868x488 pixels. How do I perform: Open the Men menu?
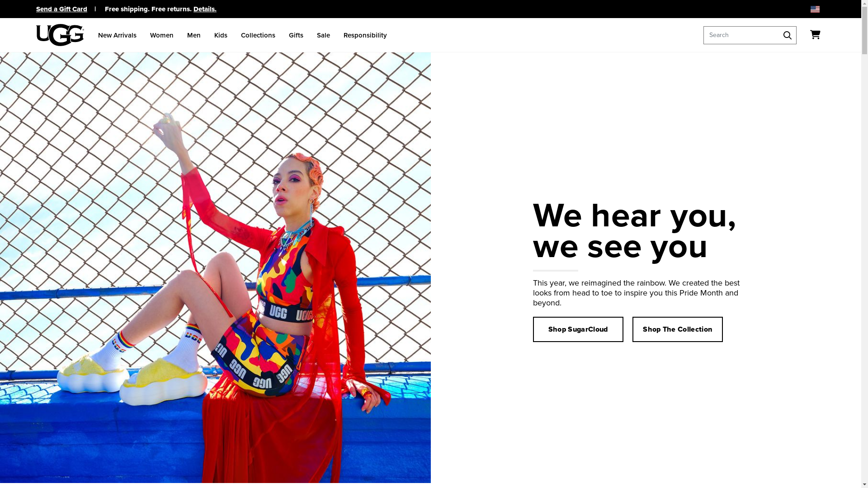coord(194,35)
